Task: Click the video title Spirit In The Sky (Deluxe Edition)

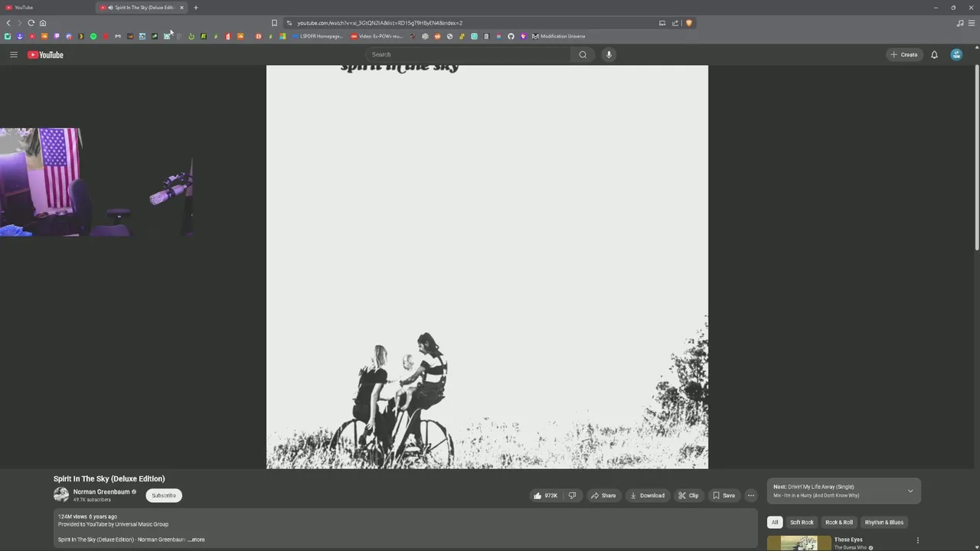Action: pyautogui.click(x=109, y=478)
